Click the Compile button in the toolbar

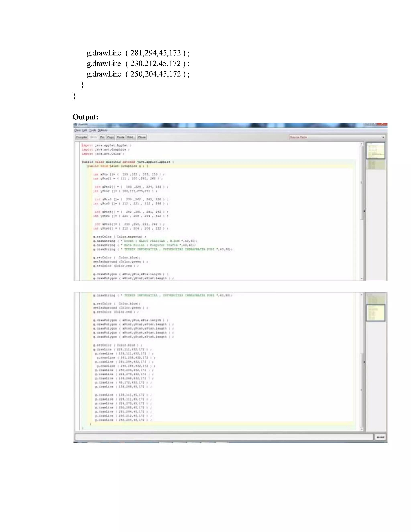(x=81, y=137)
